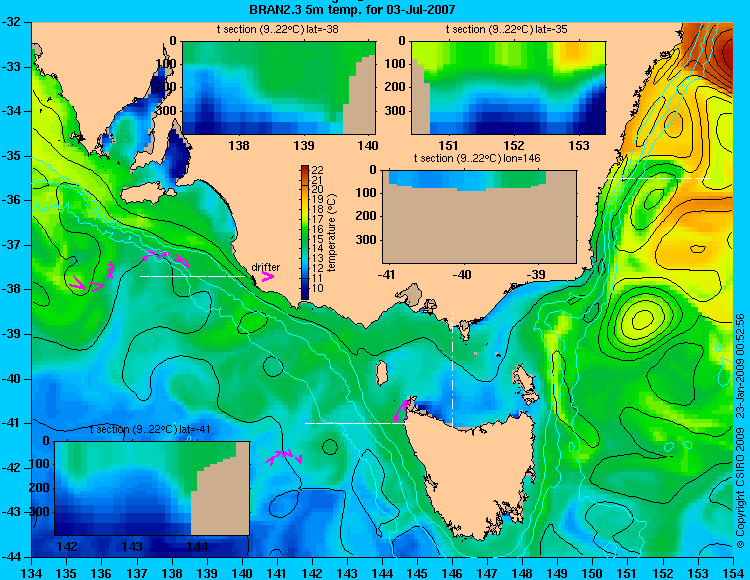Click the magenta drifter arrows near 141°E, 42°S
The image size is (750, 580).
(284, 457)
